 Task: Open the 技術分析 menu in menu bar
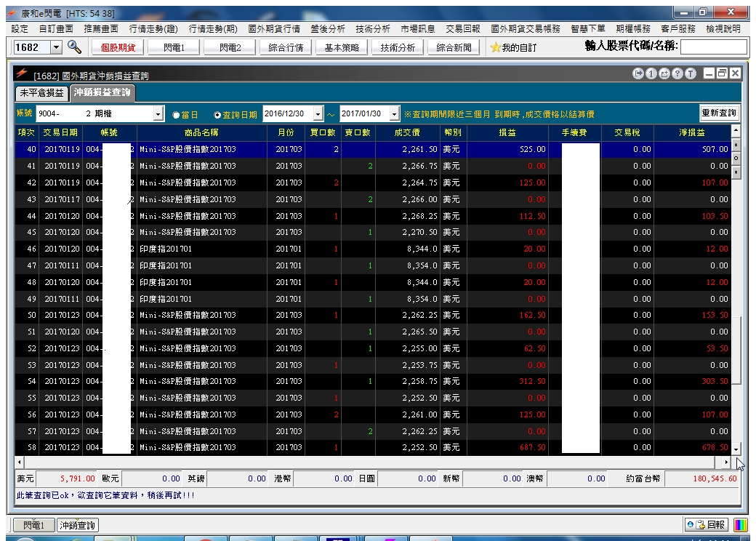coord(373,29)
